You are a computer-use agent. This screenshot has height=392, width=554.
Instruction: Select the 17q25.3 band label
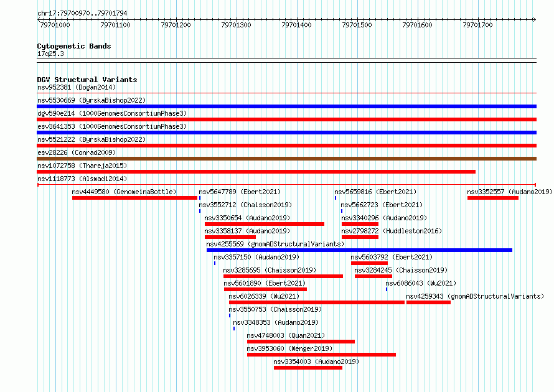(x=50, y=54)
